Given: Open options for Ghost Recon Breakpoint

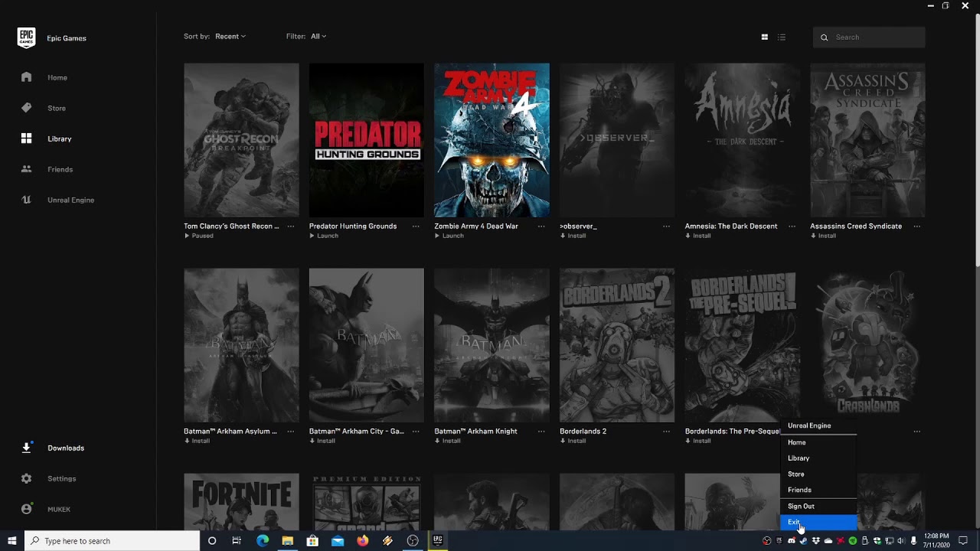Looking at the screenshot, I should (x=290, y=227).
